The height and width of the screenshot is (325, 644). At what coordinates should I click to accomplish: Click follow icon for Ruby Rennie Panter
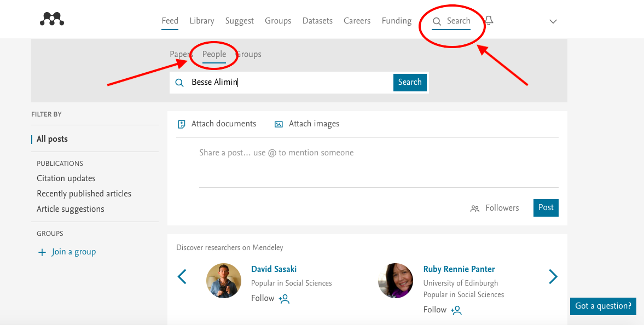tap(456, 310)
